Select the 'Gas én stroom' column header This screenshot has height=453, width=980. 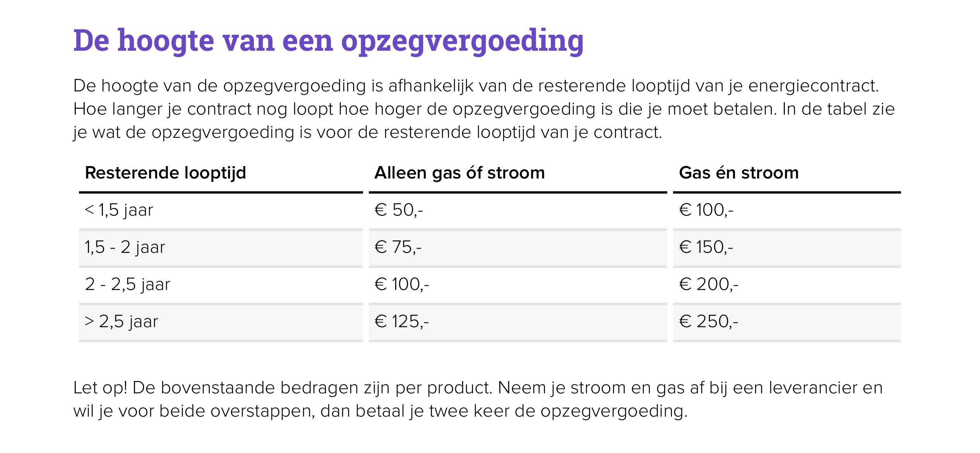[739, 173]
